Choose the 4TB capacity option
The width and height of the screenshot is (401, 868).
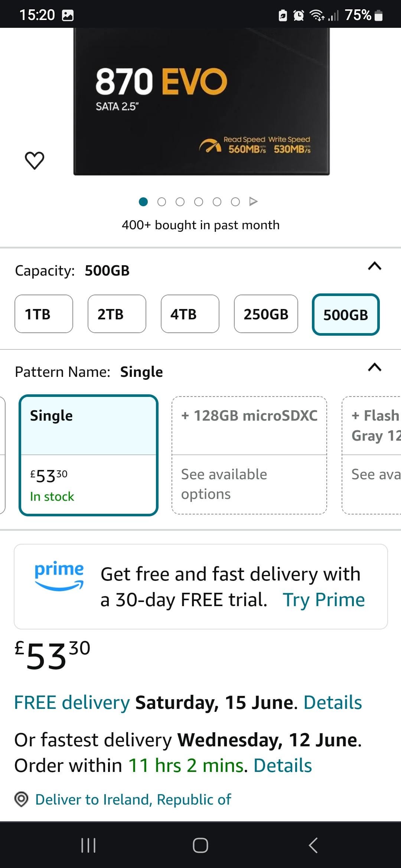(x=190, y=314)
